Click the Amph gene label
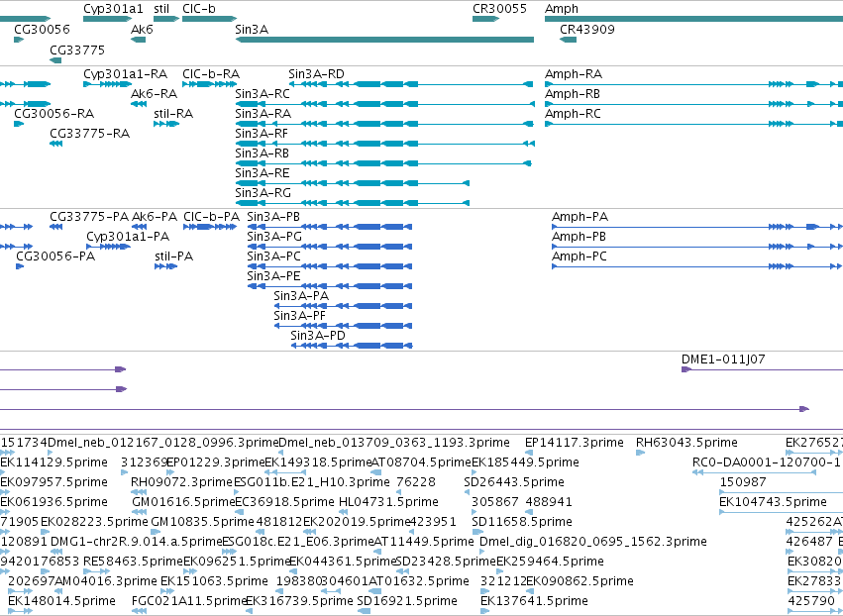 (562, 9)
